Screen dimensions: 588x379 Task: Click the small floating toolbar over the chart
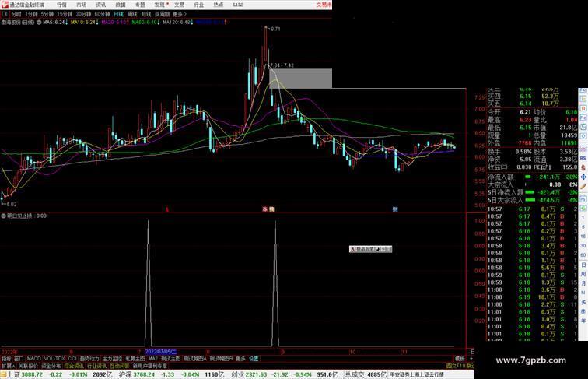click(x=370, y=249)
